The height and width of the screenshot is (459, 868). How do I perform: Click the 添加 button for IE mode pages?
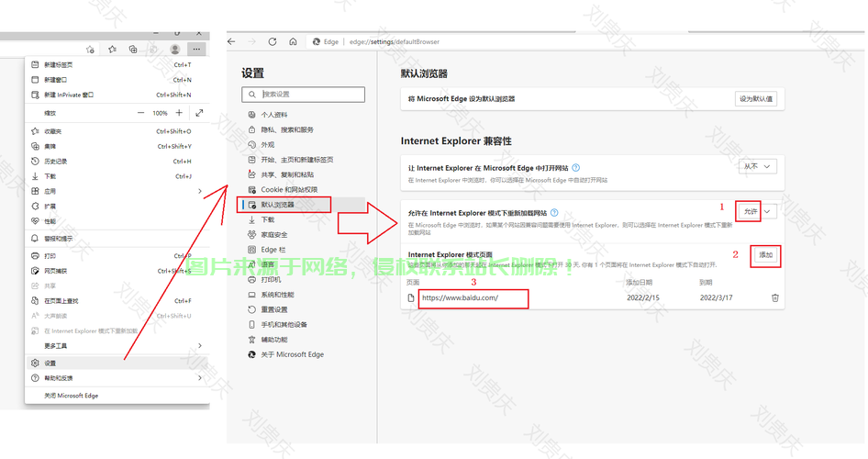tap(765, 255)
